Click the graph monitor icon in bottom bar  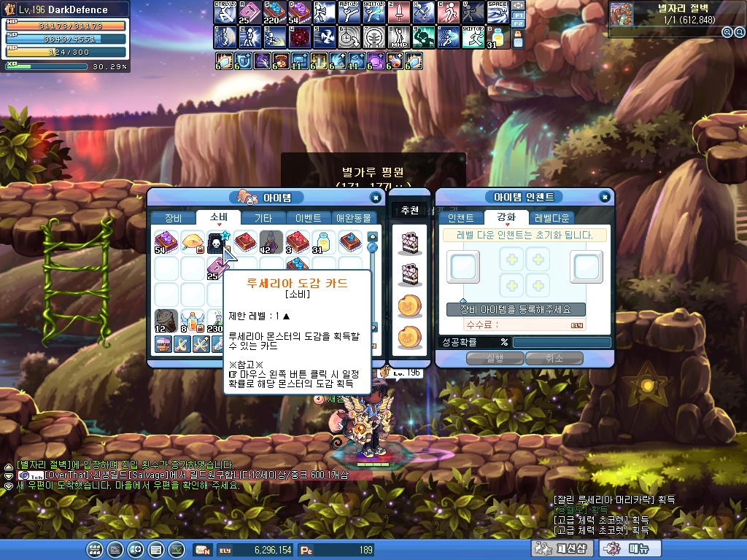click(x=177, y=550)
